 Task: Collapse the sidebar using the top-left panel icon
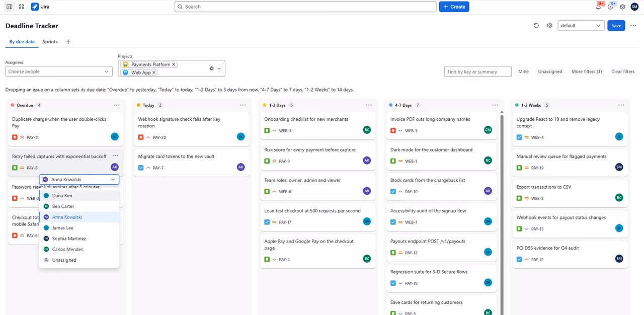[x=9, y=7]
